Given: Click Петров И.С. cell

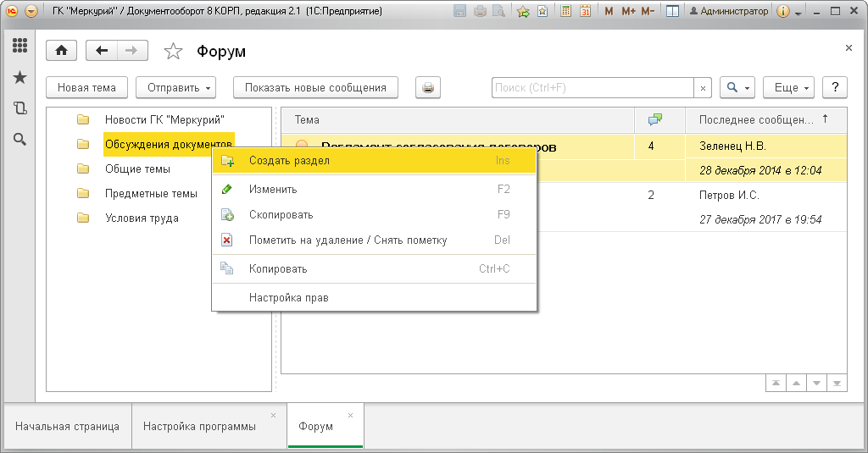Looking at the screenshot, I should (766, 196).
